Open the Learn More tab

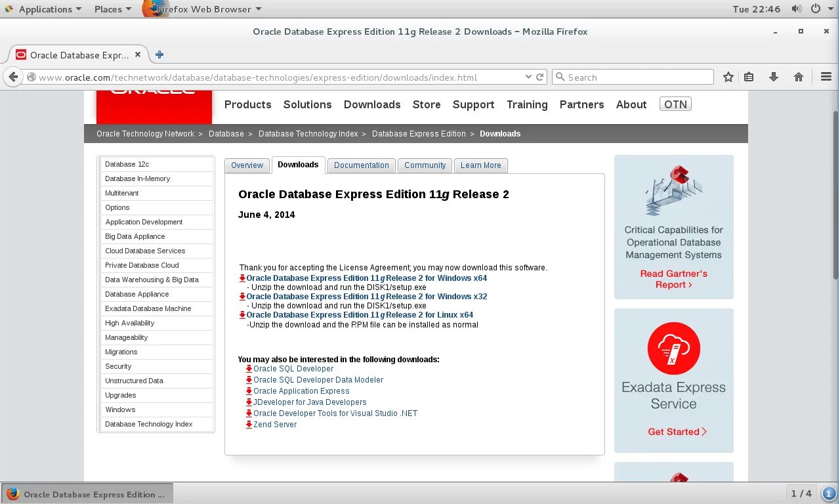[481, 165]
